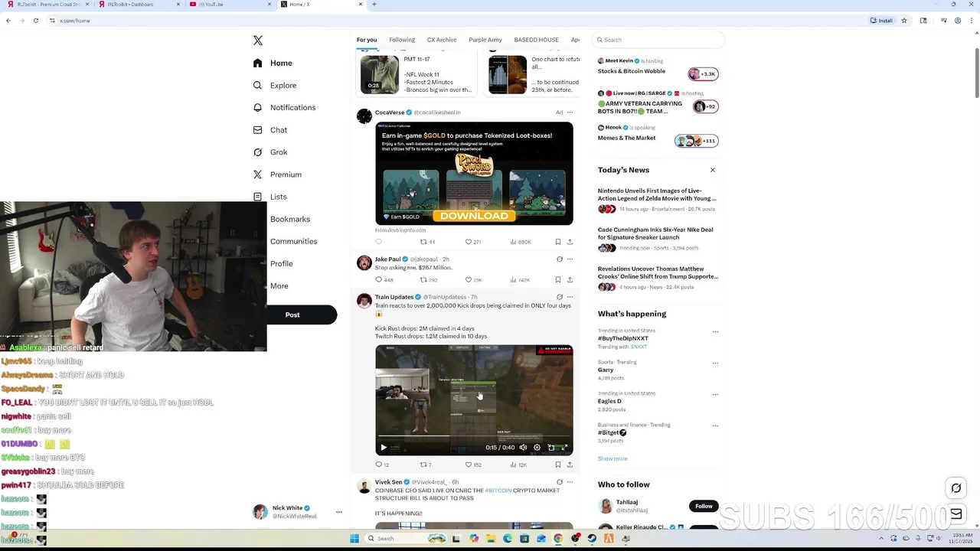Switch to the Following tab
The width and height of the screenshot is (980, 551).
pyautogui.click(x=402, y=40)
